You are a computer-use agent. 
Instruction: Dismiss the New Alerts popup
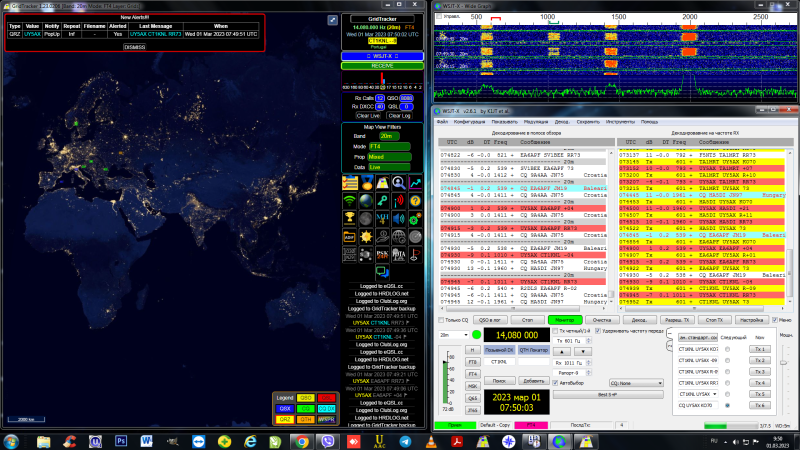point(135,47)
